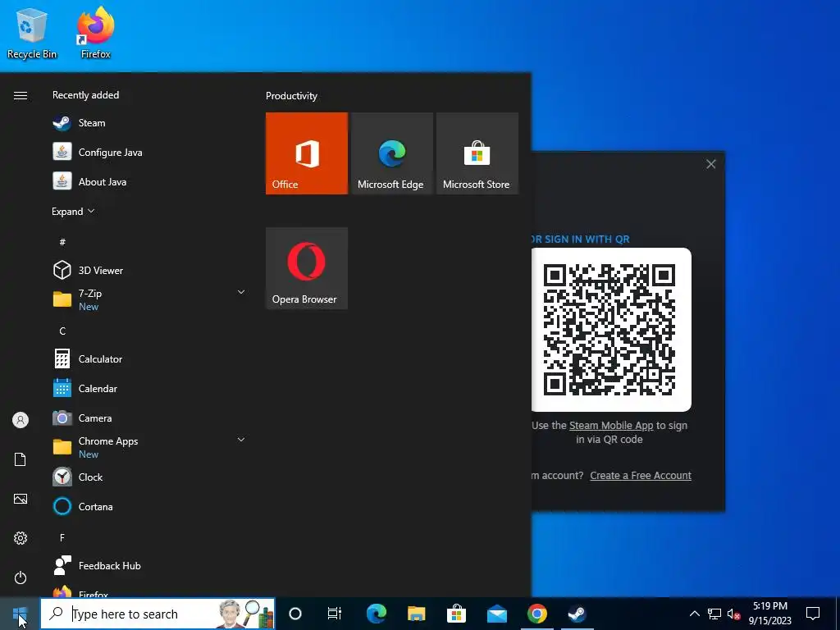Open the Calendar app

tap(149, 388)
